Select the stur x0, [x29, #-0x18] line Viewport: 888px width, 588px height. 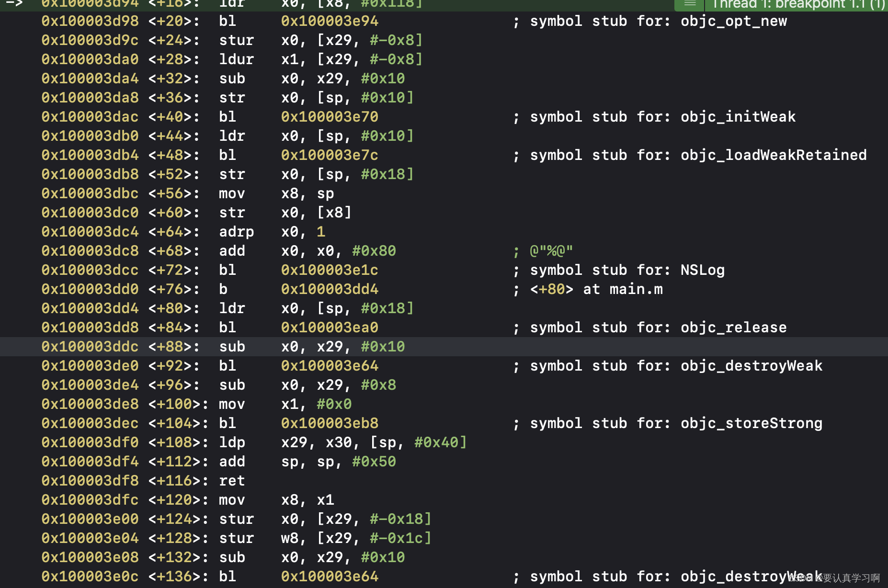pos(237,519)
